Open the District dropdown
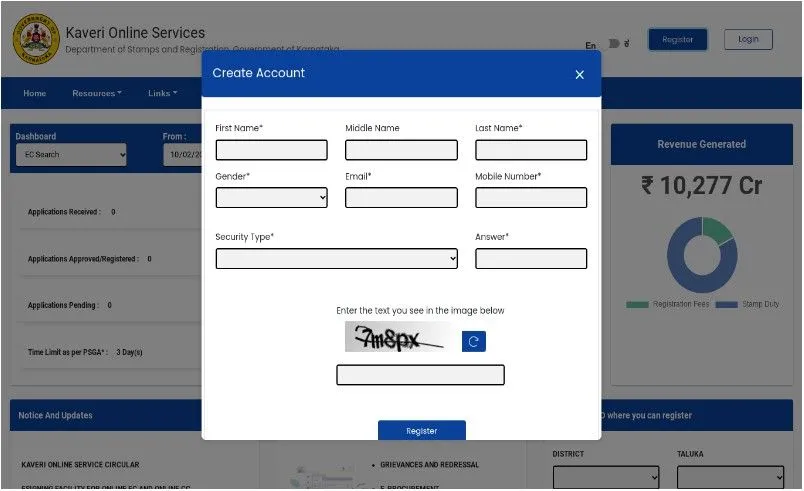The image size is (804, 491). (606, 477)
